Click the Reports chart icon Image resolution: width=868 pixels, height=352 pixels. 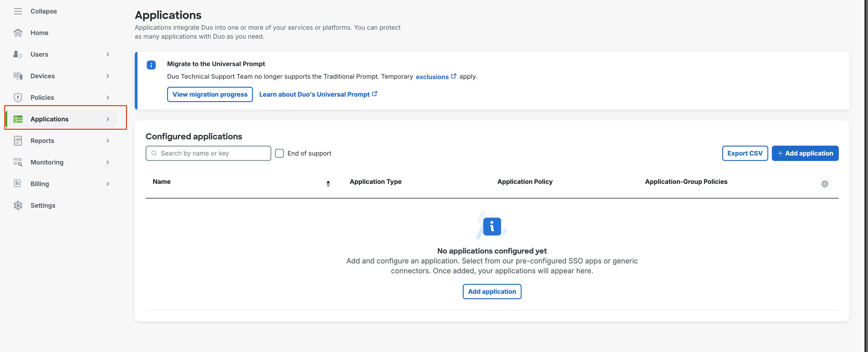pos(18,141)
